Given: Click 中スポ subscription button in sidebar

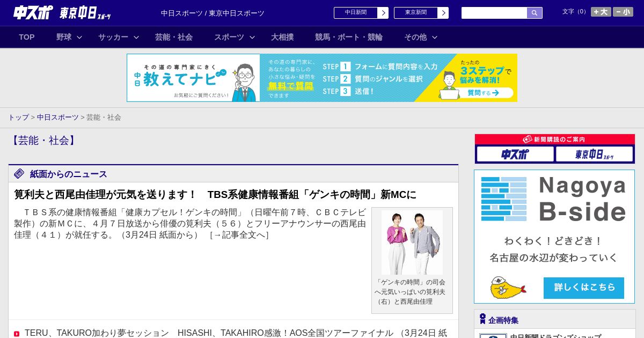Looking at the screenshot, I should click(515, 154).
